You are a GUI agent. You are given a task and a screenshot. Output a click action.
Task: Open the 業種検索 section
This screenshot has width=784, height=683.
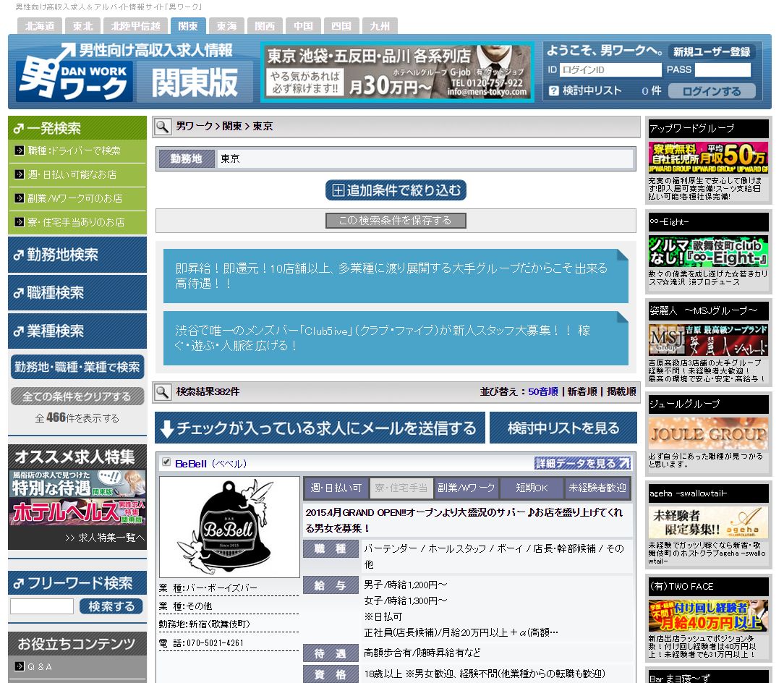click(77, 331)
